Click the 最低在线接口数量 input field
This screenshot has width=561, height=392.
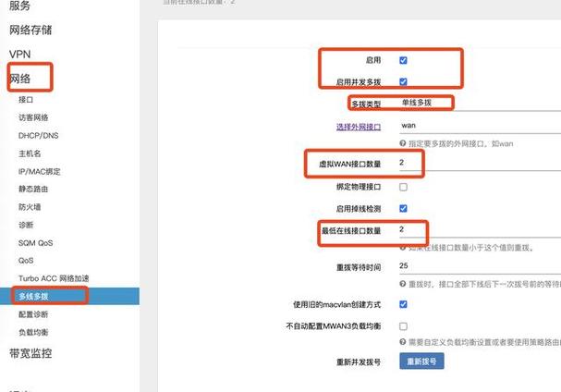point(481,230)
